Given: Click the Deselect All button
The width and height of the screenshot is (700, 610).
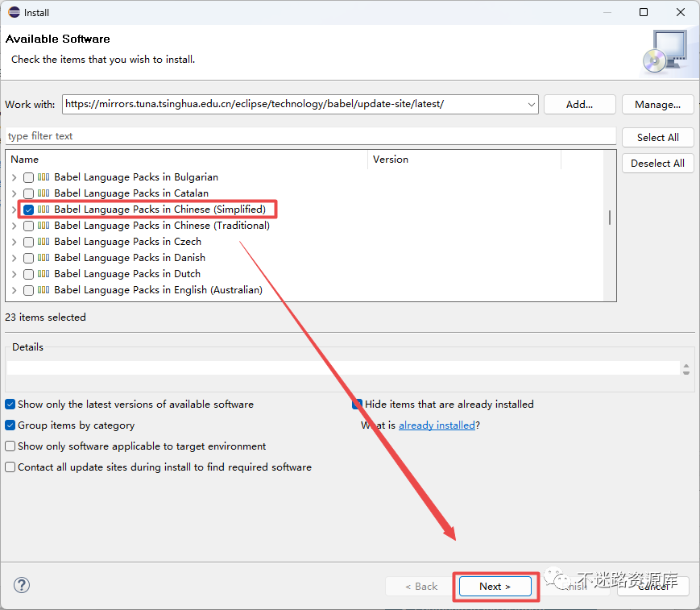Looking at the screenshot, I should point(657,164).
